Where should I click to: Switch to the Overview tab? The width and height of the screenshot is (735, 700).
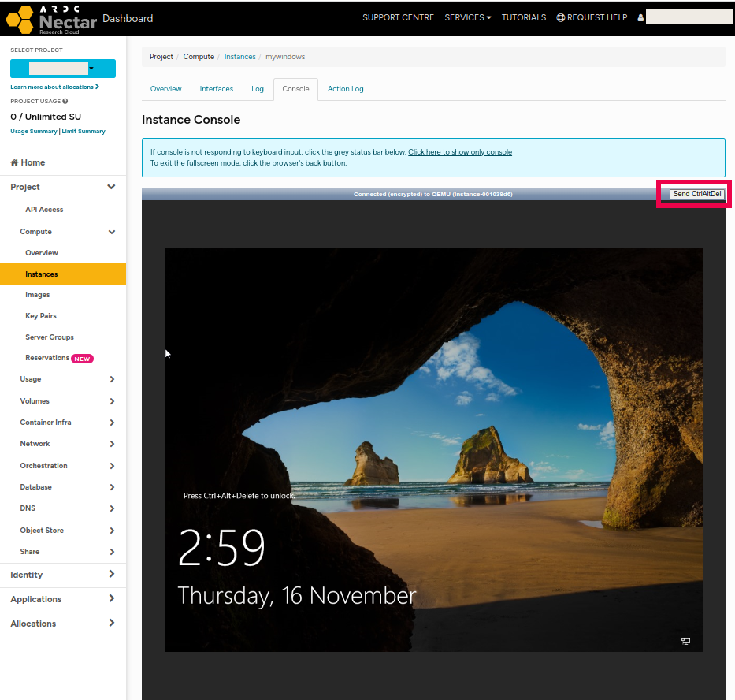(x=166, y=89)
